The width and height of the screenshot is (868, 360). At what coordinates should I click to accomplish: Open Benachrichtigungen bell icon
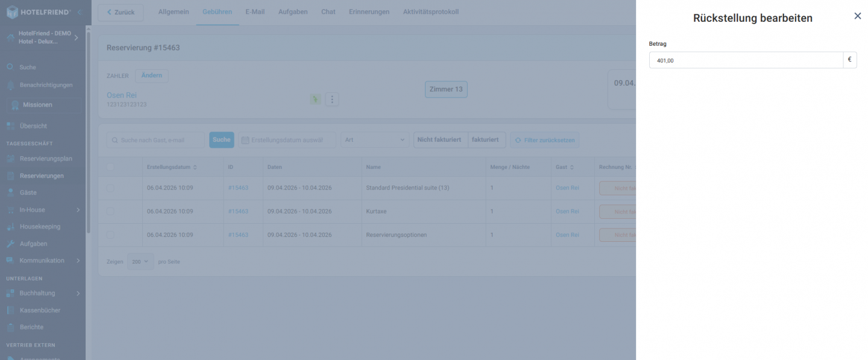click(10, 85)
